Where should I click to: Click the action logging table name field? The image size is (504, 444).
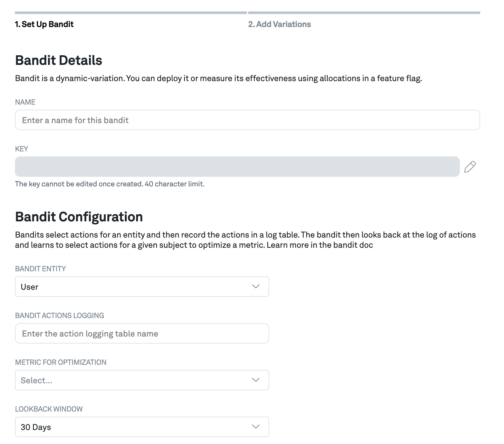pyautogui.click(x=142, y=334)
